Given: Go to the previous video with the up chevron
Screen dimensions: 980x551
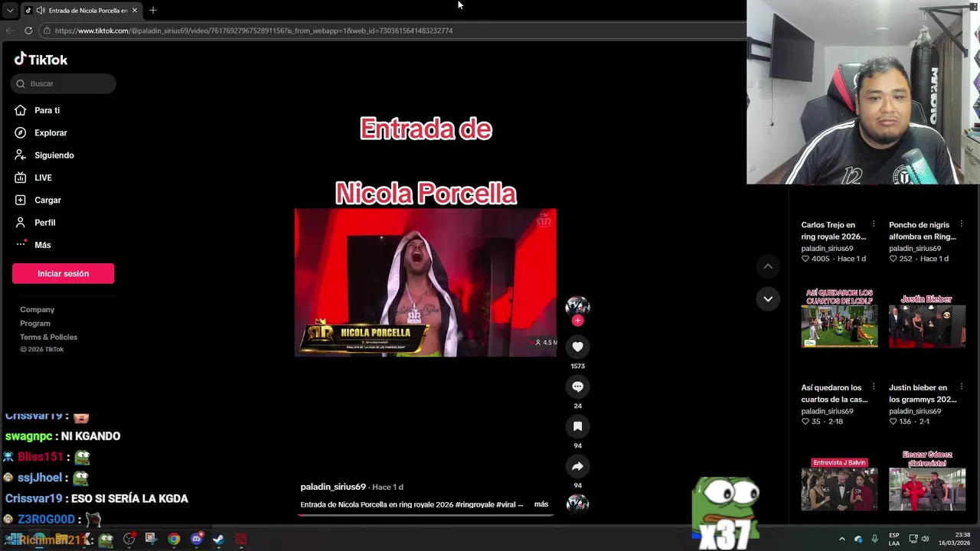Looking at the screenshot, I should pos(768,266).
